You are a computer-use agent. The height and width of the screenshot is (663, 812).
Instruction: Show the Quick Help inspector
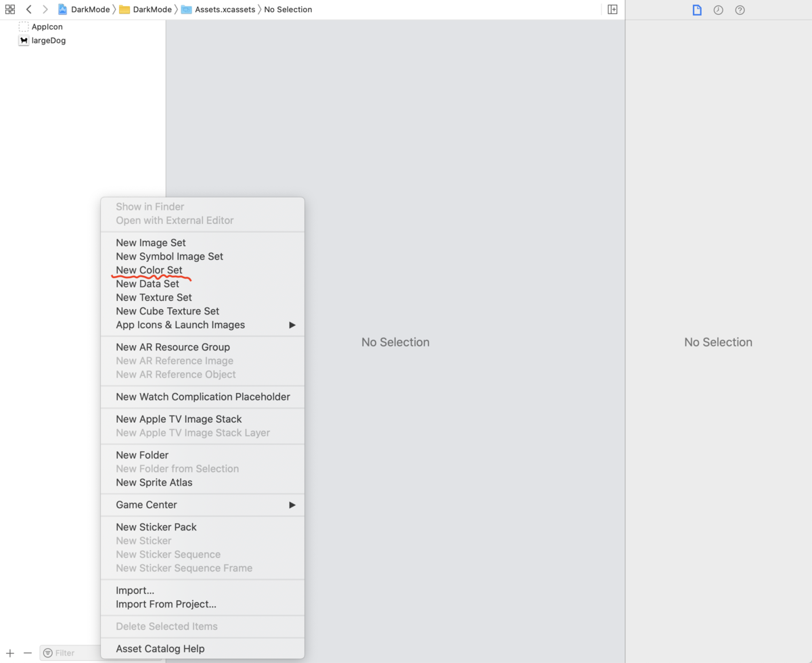(x=740, y=10)
